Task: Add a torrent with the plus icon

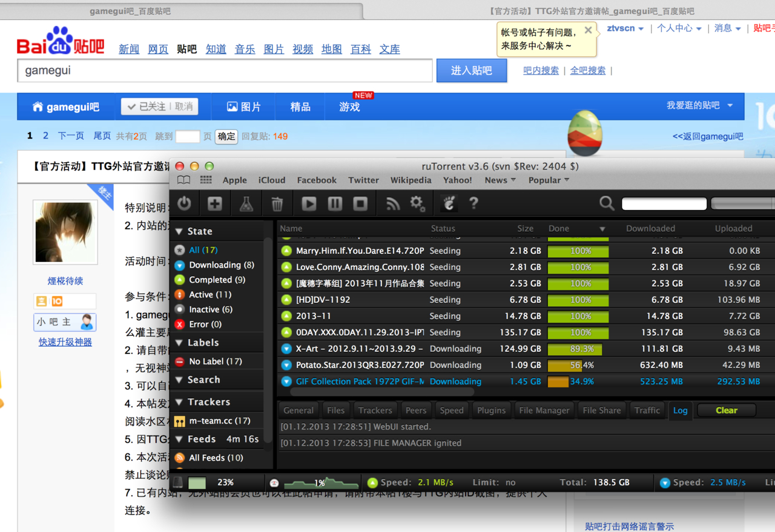Action: point(215,204)
